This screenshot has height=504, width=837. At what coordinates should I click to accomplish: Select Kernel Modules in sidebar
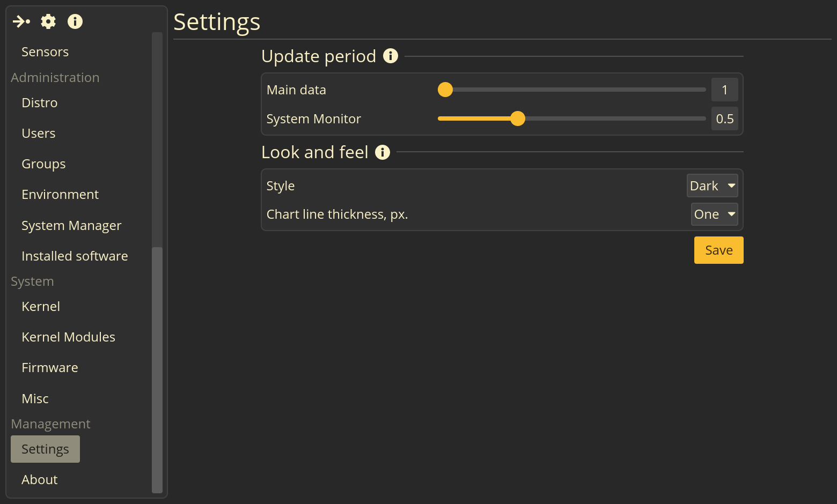tap(69, 337)
